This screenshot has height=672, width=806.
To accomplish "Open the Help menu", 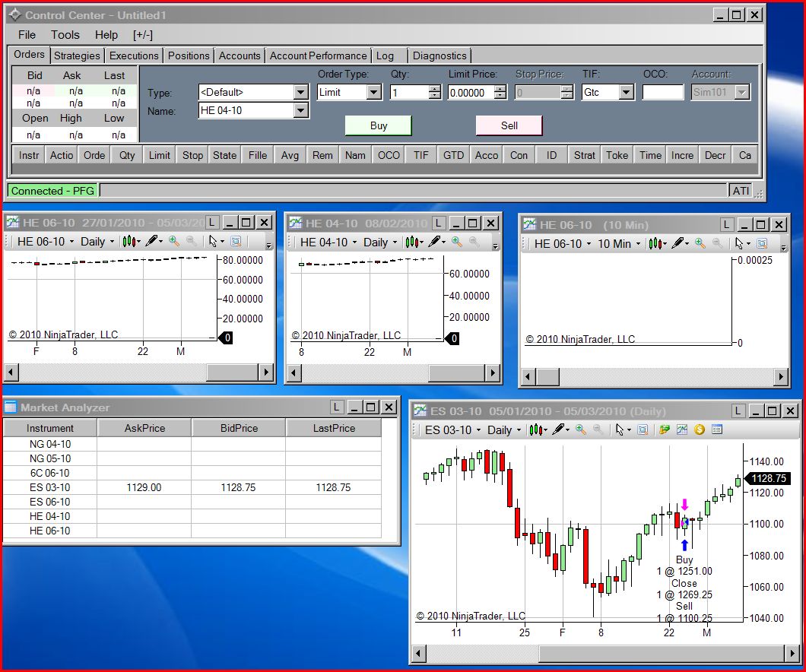I will [106, 35].
